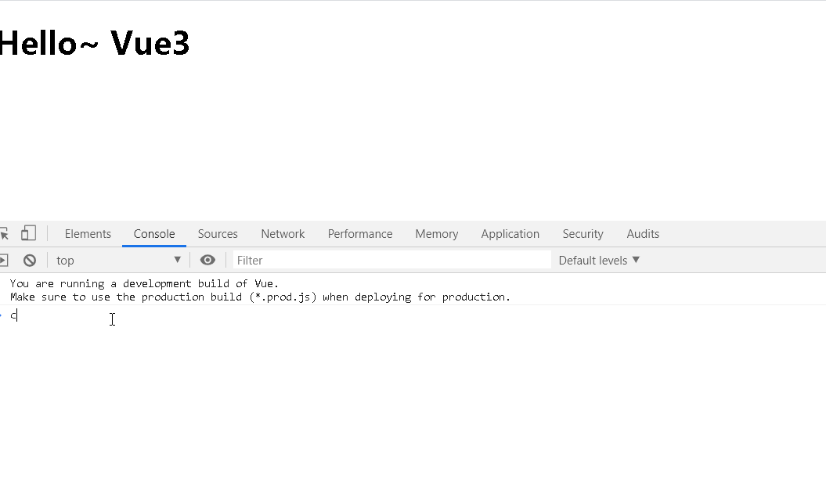Click the 'Hello~ Vue3' heading
Image resolution: width=826 pixels, height=504 pixels.
tap(95, 43)
